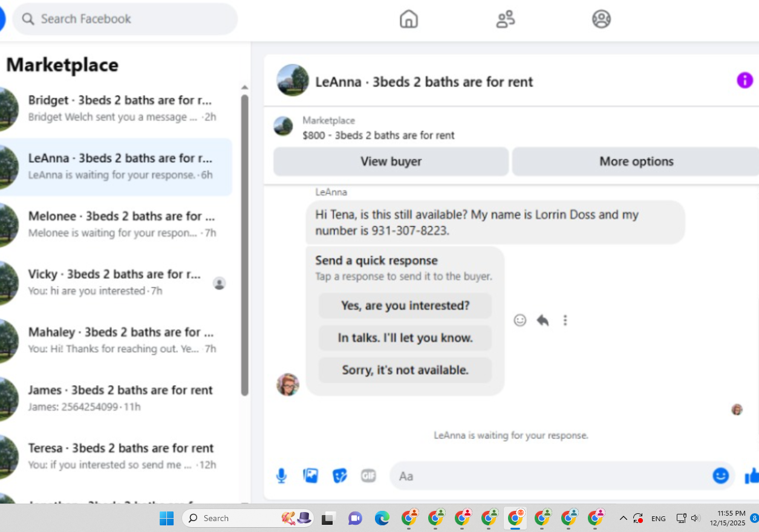Attach a photo with the image icon

311,476
